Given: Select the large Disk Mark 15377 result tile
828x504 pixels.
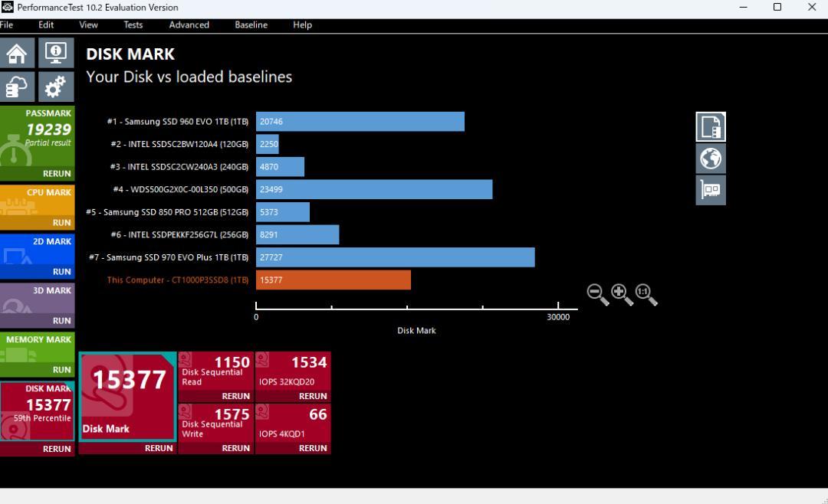Looking at the screenshot, I should (127, 397).
